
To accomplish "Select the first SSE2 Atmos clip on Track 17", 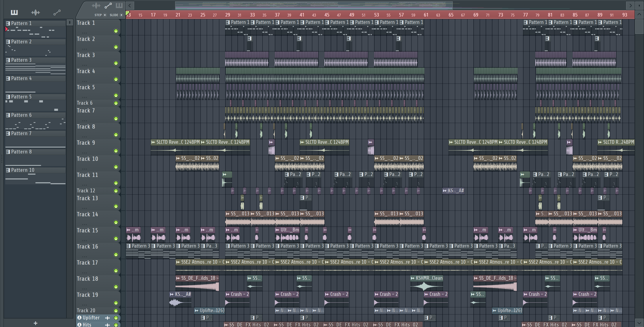I will point(200,267).
